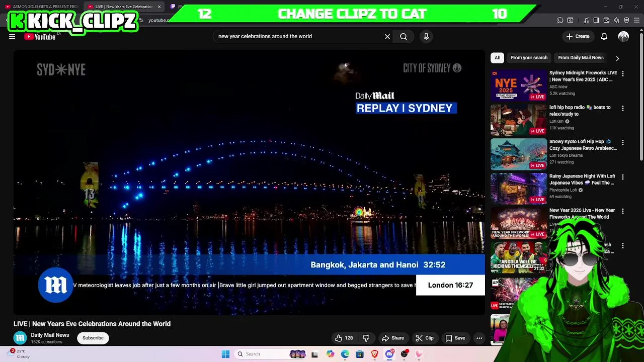Dislike the video with thumbs down

[366, 338]
